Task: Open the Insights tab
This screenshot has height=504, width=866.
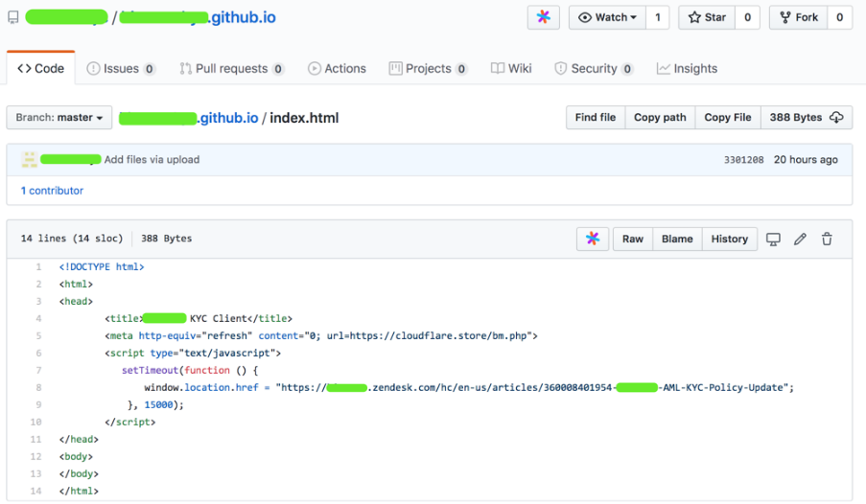Action: (x=687, y=68)
